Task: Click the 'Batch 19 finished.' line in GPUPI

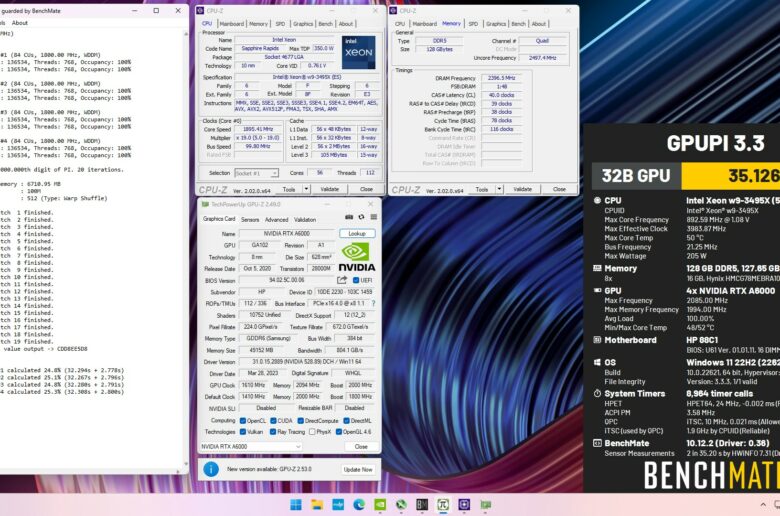Action: point(27,342)
